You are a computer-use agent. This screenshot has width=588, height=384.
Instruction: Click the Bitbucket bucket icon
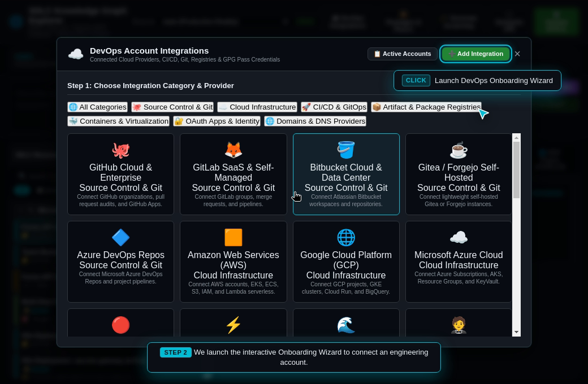(346, 150)
